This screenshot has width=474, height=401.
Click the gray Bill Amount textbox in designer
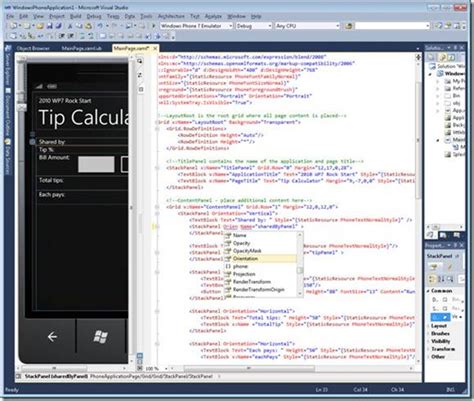[x=96, y=164]
